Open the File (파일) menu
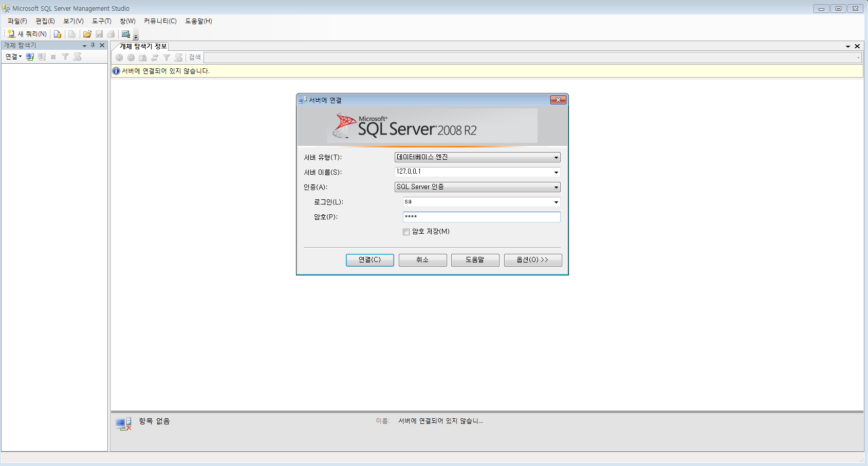The height and width of the screenshot is (466, 868). pos(17,21)
